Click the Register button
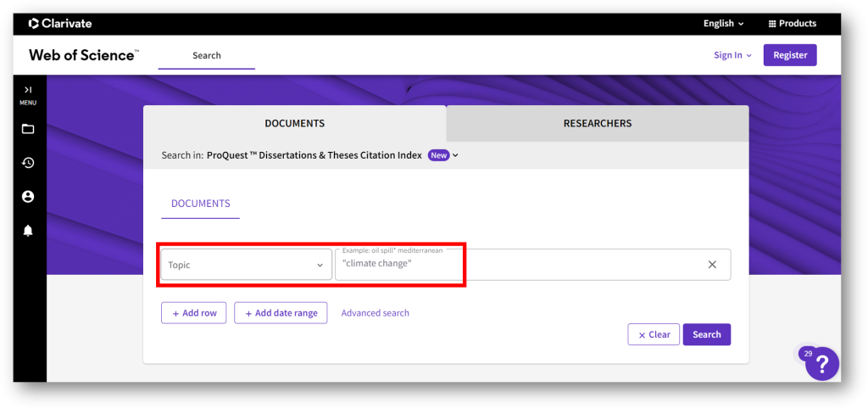 coord(790,55)
